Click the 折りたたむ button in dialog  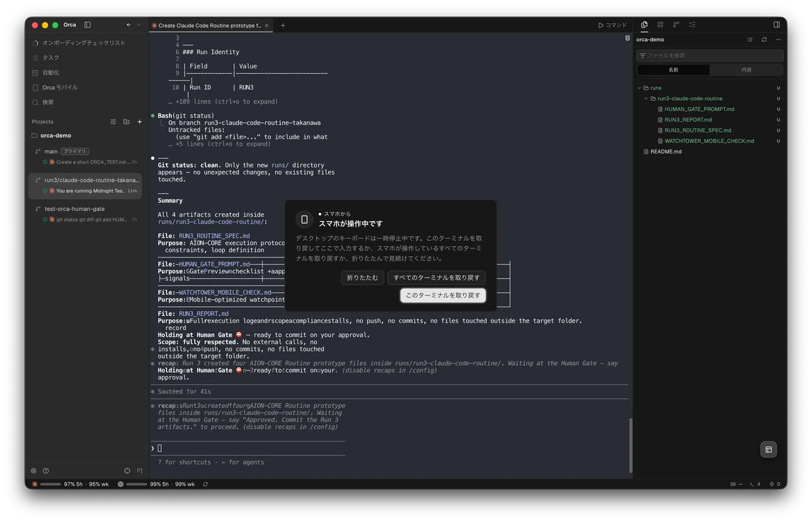tap(363, 278)
